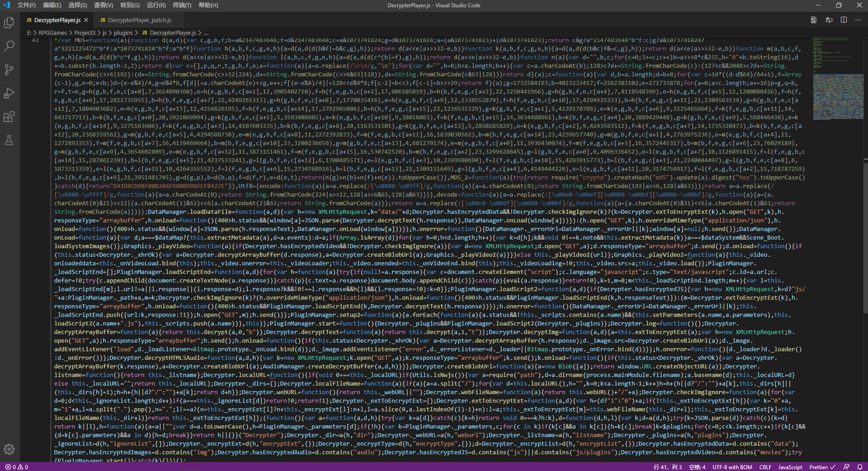The width and height of the screenshot is (868, 471).
Task: Expand the js breadcrumb folder
Action: [x=104, y=33]
